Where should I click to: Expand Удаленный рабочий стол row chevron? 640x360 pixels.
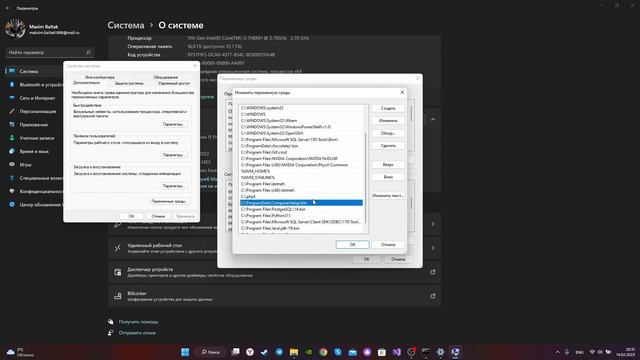(433, 248)
